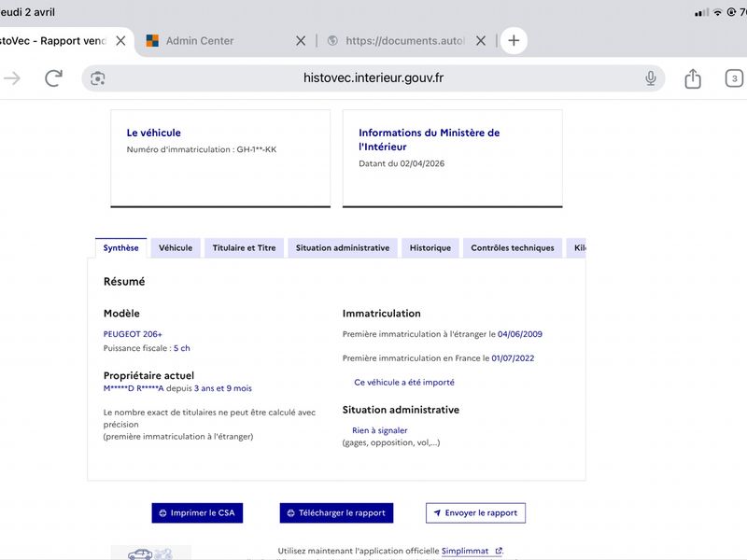
Task: Select the Titulaire et Titre tab
Action: pyautogui.click(x=244, y=248)
